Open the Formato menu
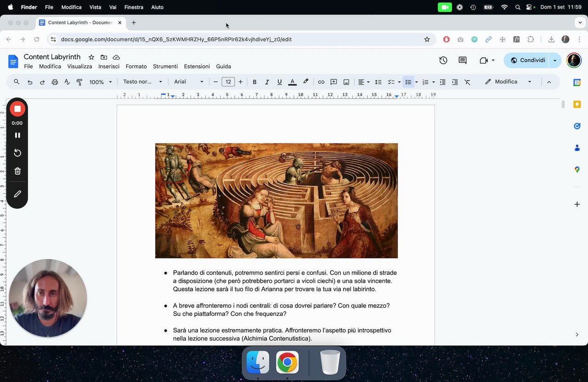Viewport: 588px width, 382px height. 136,66
